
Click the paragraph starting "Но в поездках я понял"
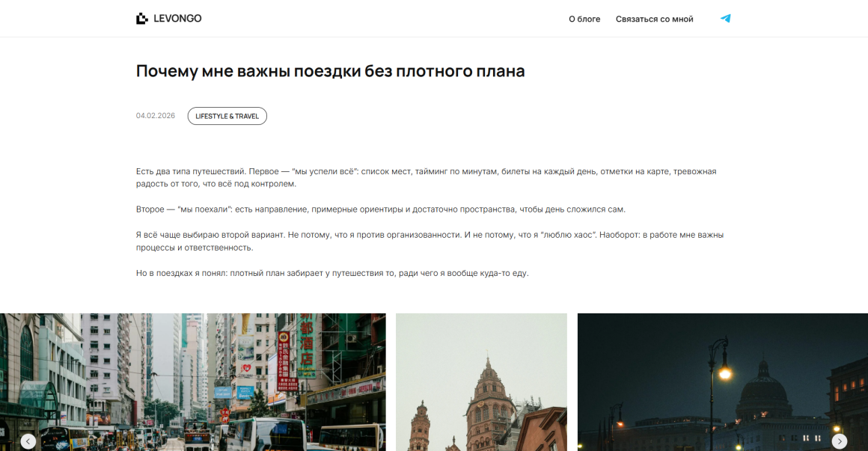(x=332, y=273)
